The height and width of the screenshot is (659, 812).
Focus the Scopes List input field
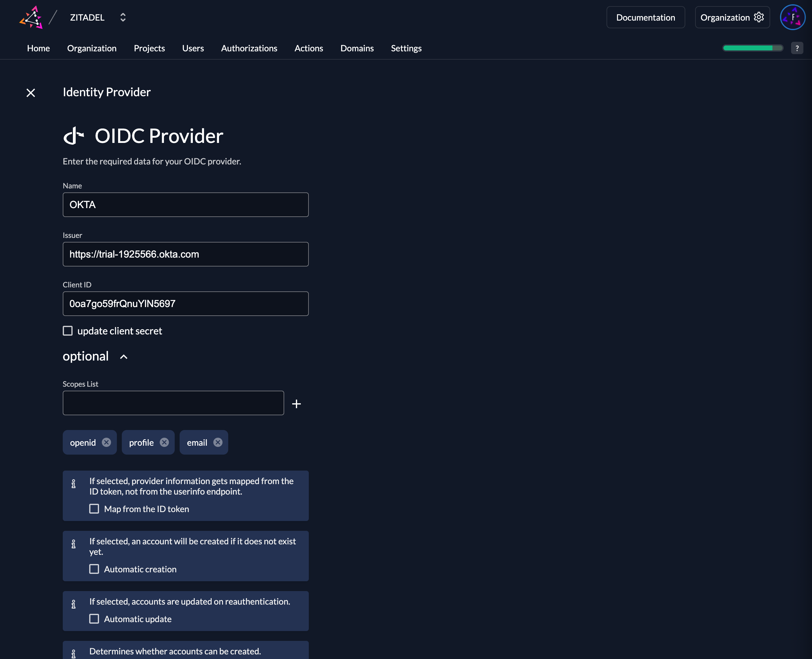coord(173,403)
